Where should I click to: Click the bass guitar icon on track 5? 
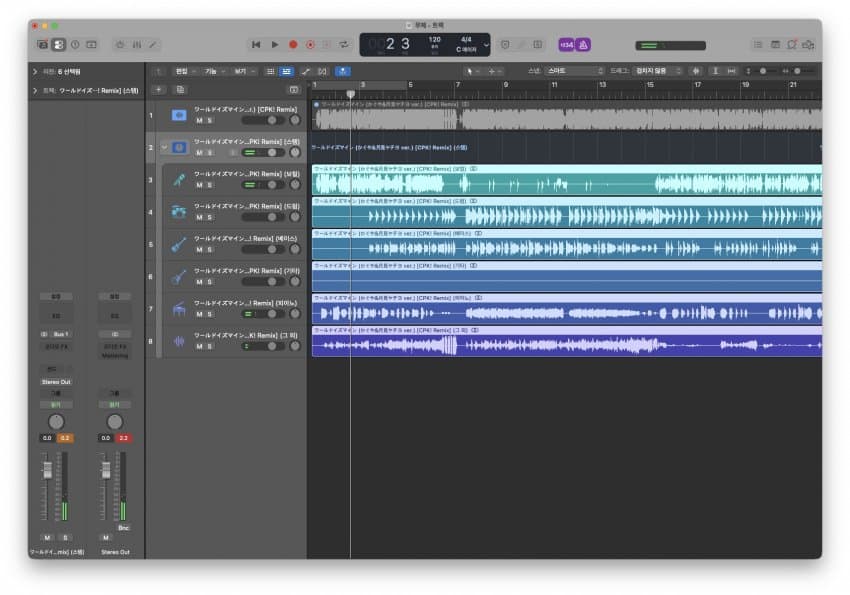pos(179,244)
